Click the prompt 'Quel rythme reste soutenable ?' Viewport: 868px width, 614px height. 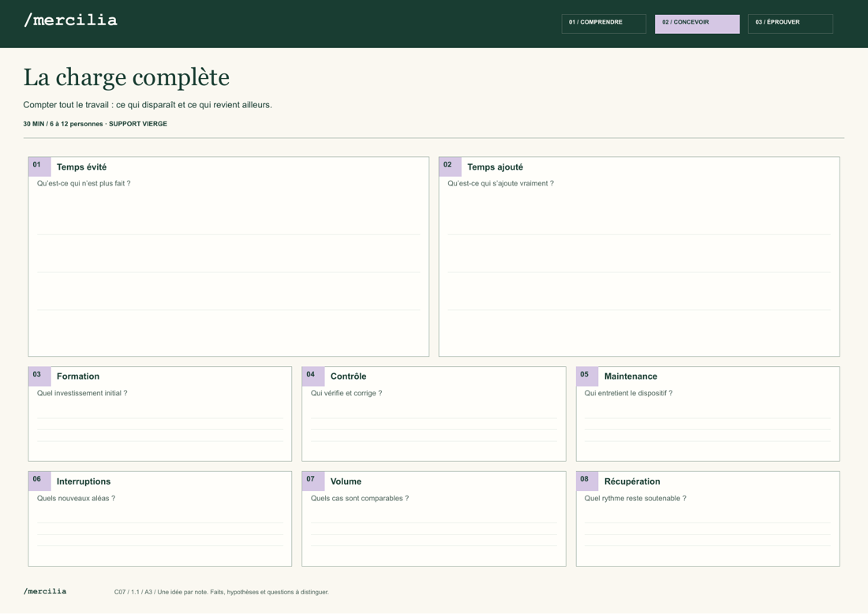pyautogui.click(x=635, y=498)
